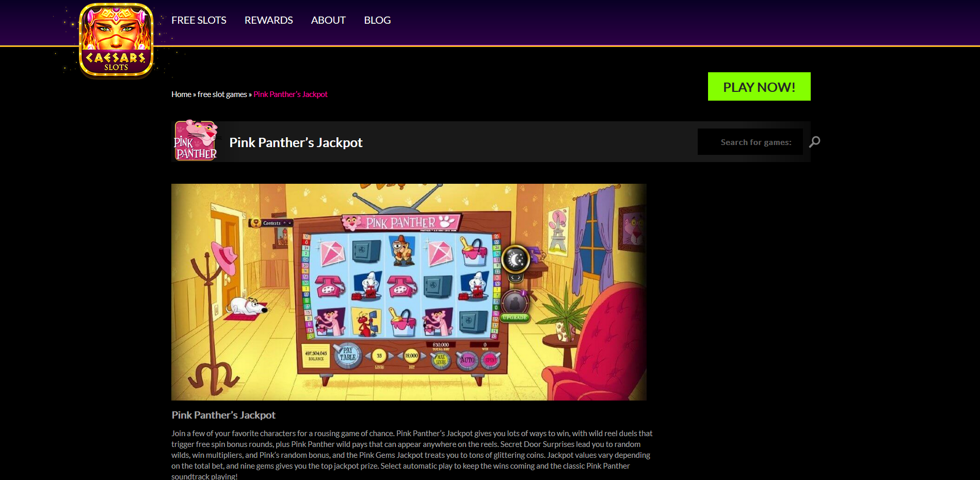Viewport: 980px width, 480px height.
Task: Click the green Upgrade button
Action: coord(515,317)
